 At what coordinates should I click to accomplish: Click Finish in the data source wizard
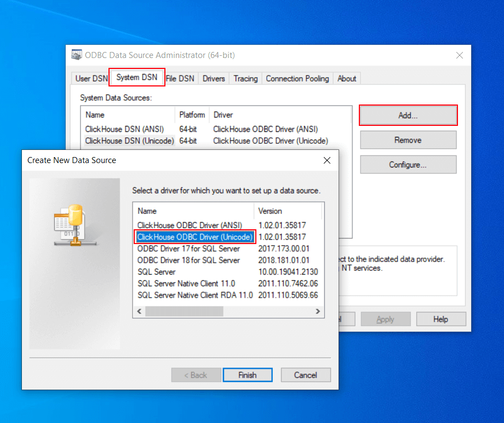(x=248, y=375)
